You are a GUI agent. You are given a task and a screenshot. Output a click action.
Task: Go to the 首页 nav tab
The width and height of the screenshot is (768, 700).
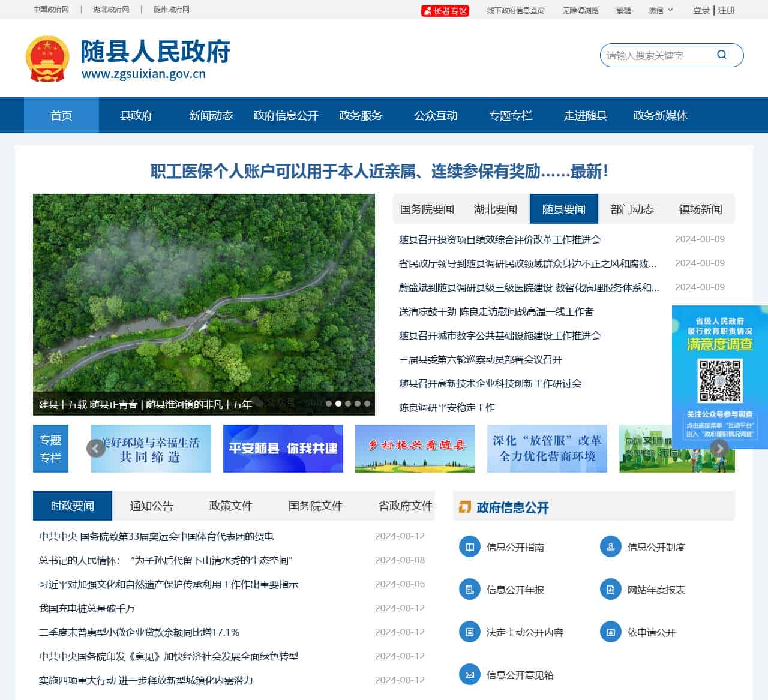[61, 115]
